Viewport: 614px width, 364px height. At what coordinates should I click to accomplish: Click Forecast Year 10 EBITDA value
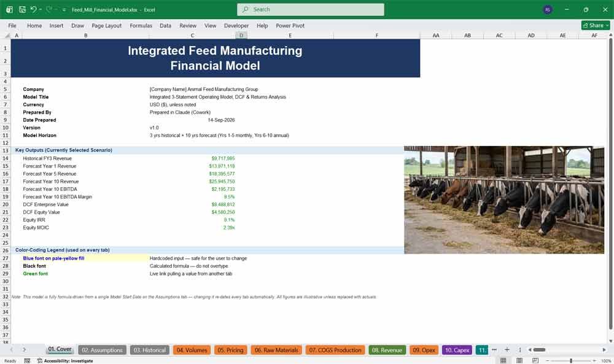click(x=223, y=189)
